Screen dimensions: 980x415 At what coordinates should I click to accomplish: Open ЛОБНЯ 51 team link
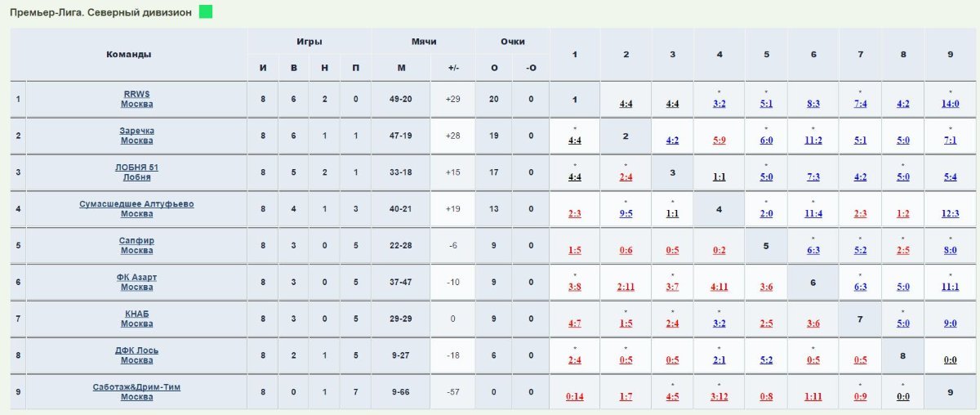(x=136, y=172)
